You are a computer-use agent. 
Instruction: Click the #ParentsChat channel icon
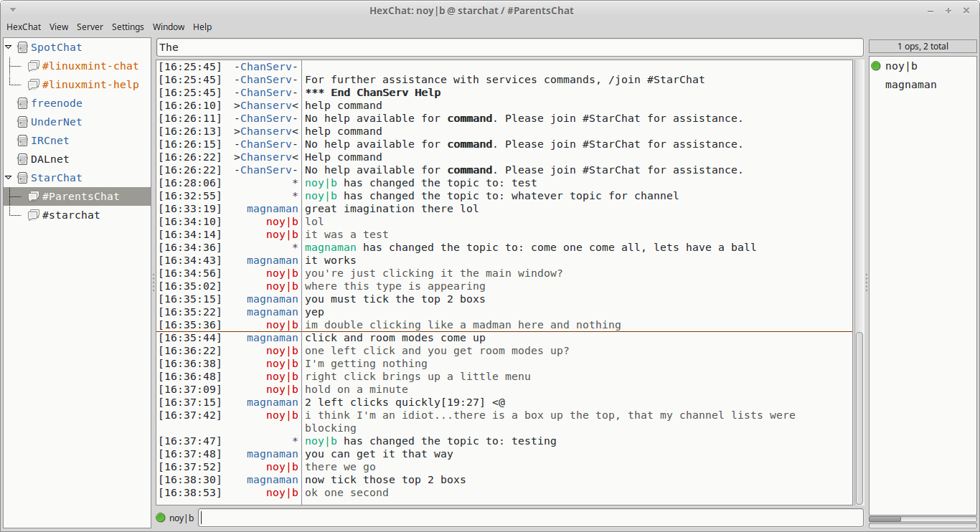(33, 196)
